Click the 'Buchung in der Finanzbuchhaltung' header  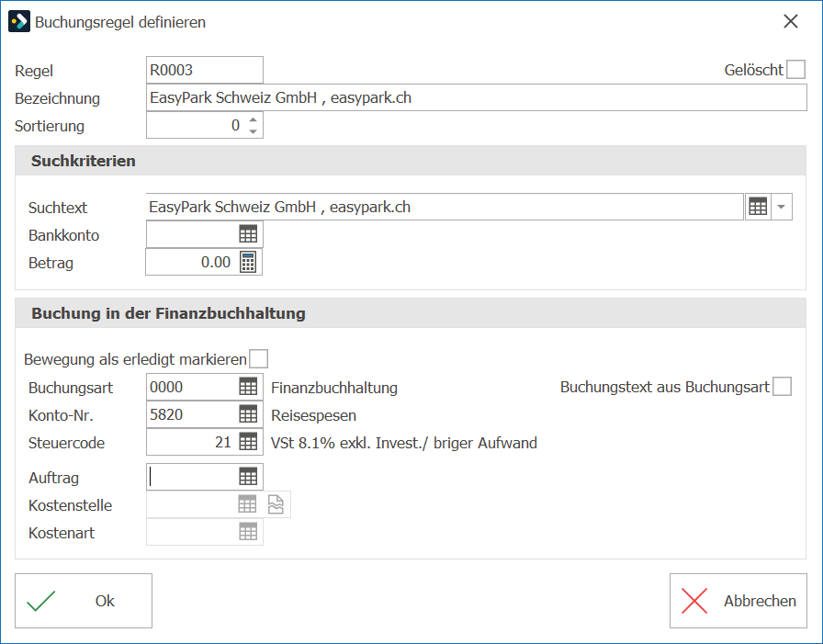click(x=168, y=313)
